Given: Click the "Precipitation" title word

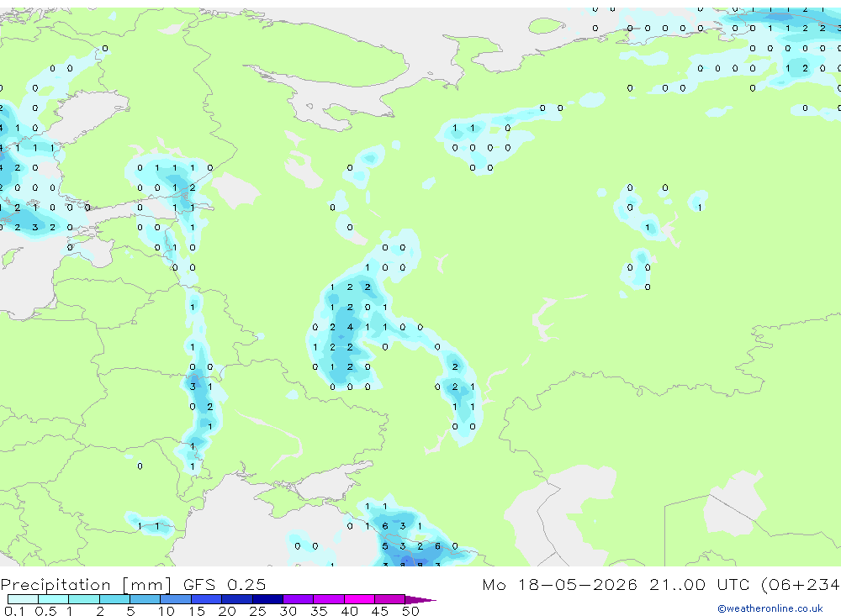Looking at the screenshot, I should (56, 584).
